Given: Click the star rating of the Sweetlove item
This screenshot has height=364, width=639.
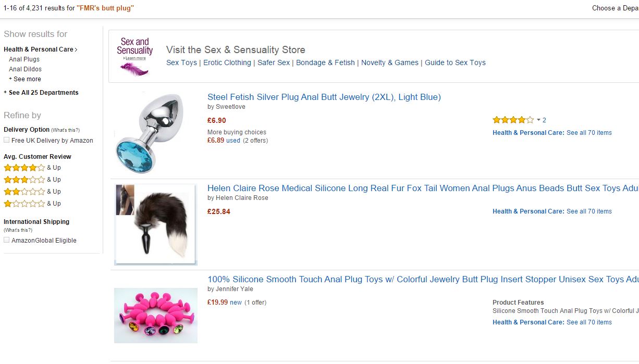Looking at the screenshot, I should pos(513,120).
